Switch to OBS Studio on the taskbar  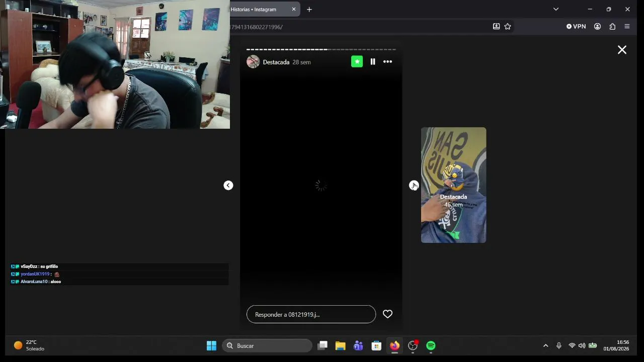(x=413, y=346)
